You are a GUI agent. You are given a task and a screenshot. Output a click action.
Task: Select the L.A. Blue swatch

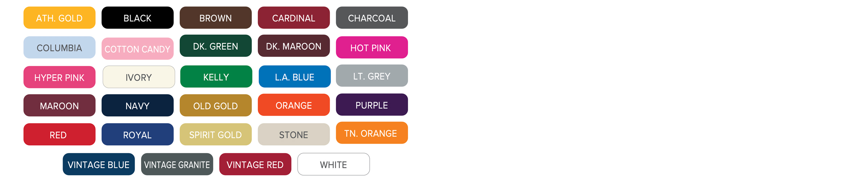pyautogui.click(x=294, y=77)
